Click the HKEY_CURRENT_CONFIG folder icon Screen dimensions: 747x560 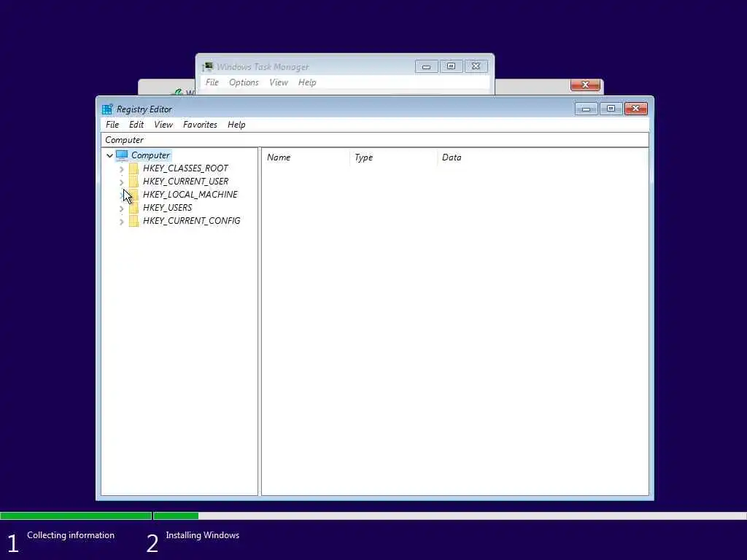tap(134, 221)
